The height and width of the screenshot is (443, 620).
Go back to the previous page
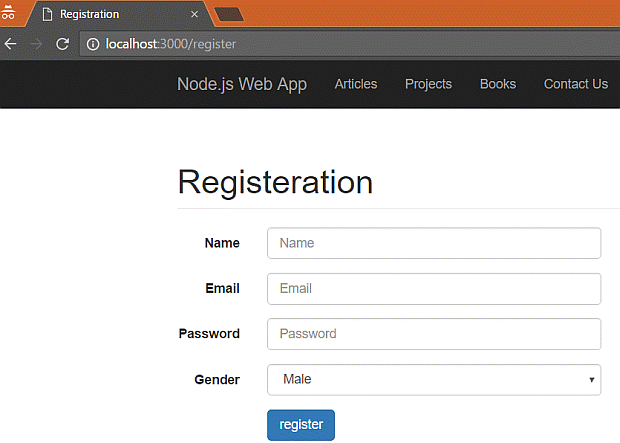11,44
